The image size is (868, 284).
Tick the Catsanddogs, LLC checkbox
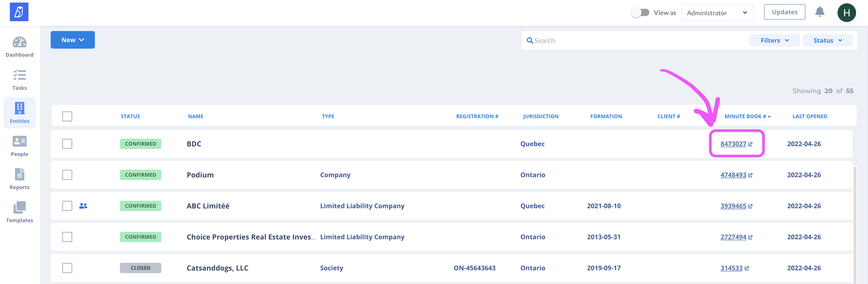(67, 268)
